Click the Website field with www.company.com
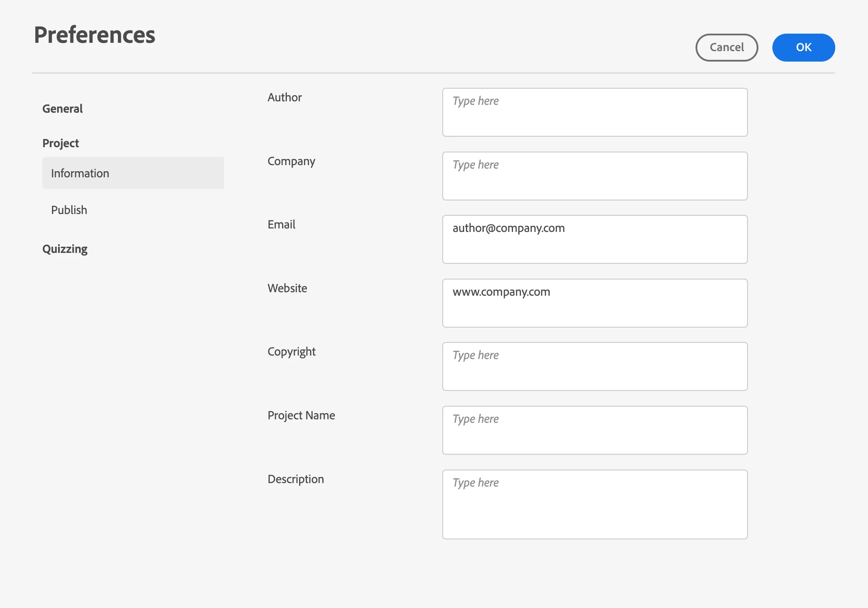868x608 pixels. [595, 304]
